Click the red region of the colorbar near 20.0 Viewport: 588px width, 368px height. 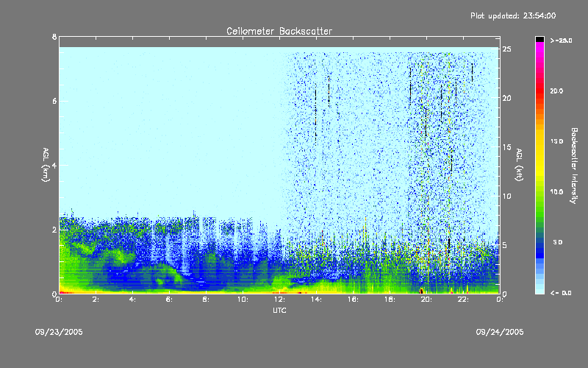click(539, 91)
